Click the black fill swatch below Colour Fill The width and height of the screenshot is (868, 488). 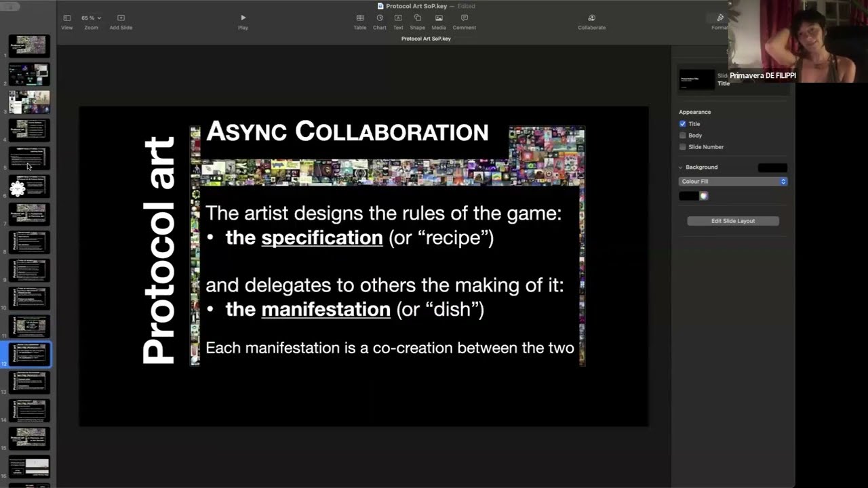tap(688, 196)
